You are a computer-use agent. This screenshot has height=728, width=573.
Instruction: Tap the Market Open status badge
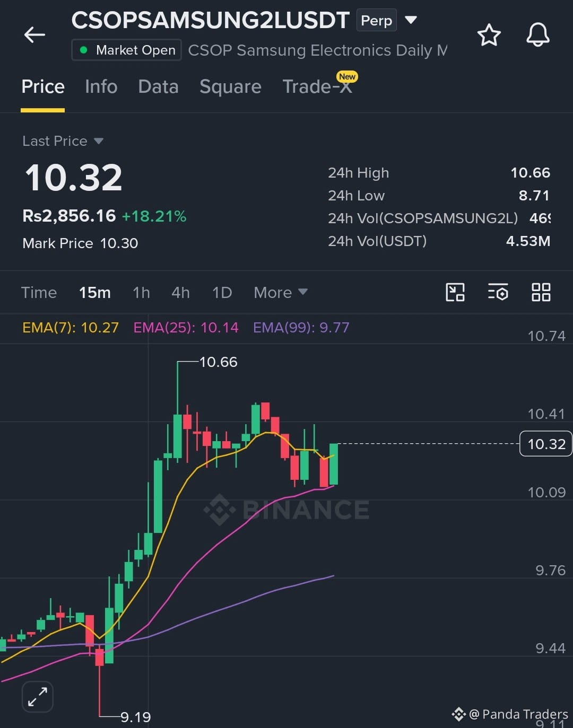(126, 50)
